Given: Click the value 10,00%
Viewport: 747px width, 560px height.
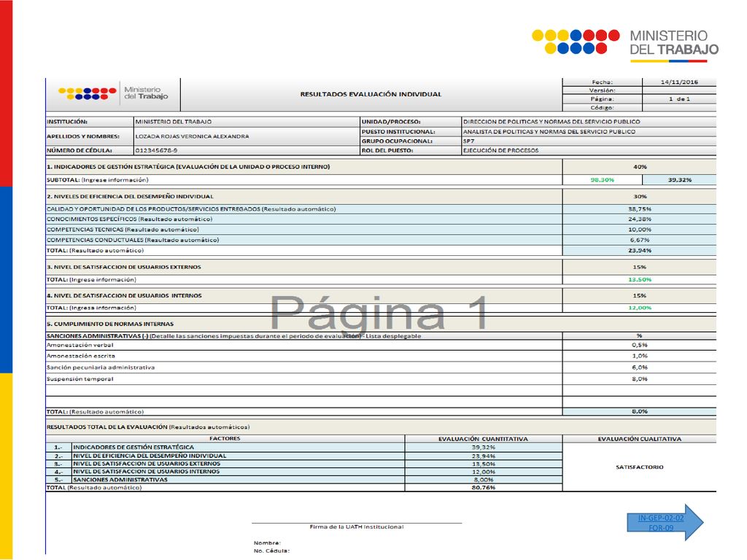Looking at the screenshot, I should tap(639, 230).
